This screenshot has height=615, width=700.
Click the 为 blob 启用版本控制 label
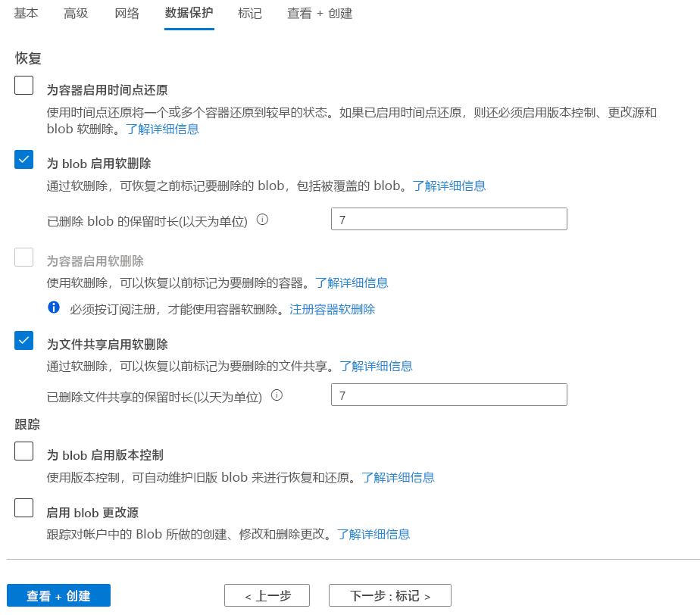click(x=105, y=455)
